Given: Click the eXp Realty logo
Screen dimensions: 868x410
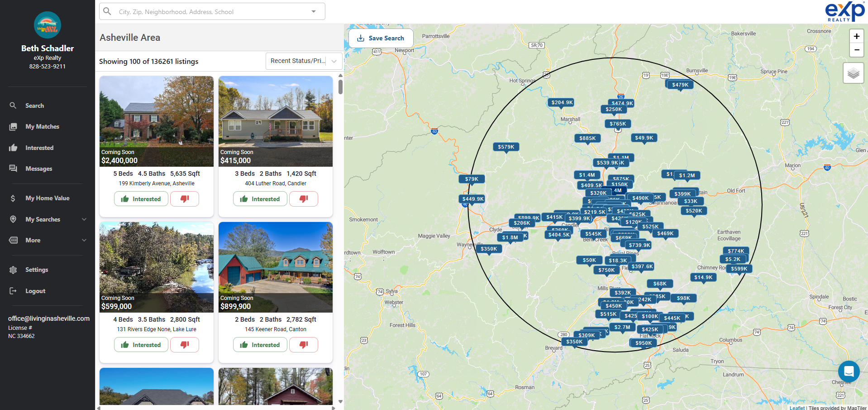Looking at the screenshot, I should pos(844,11).
